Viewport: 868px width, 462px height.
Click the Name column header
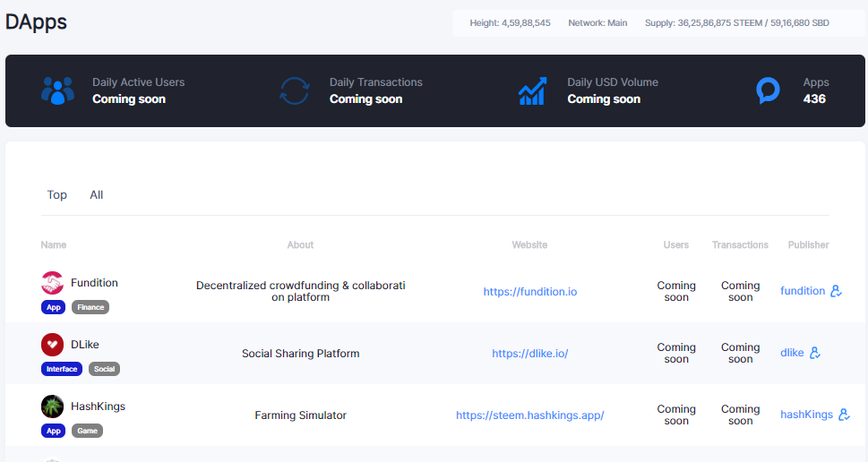[54, 245]
